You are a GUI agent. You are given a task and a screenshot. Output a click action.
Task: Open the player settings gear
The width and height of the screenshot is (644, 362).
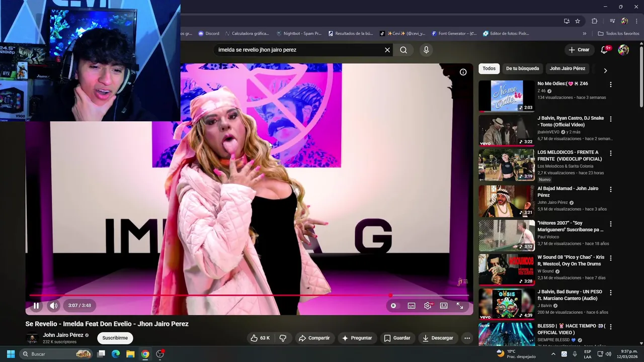coord(428,305)
